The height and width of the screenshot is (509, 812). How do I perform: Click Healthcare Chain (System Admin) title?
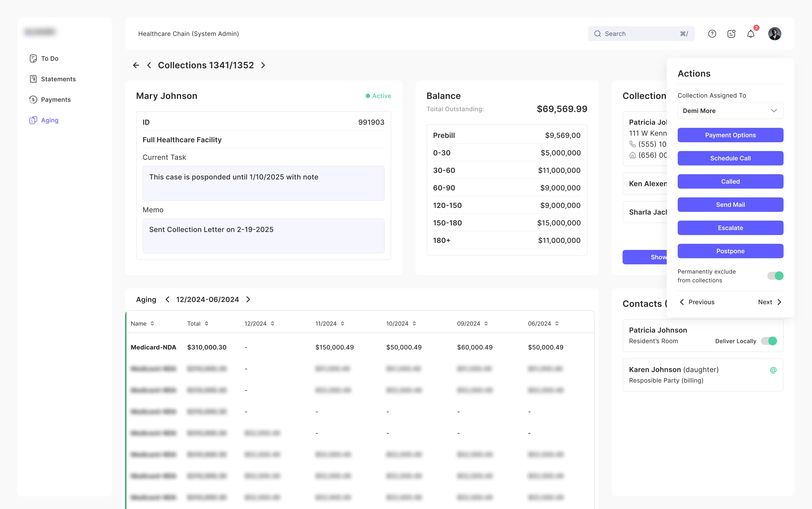point(188,34)
